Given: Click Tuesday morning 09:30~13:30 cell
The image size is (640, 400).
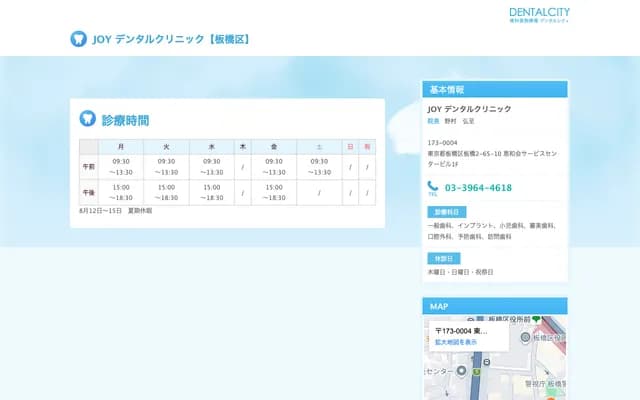Looking at the screenshot, I should coord(166,167).
